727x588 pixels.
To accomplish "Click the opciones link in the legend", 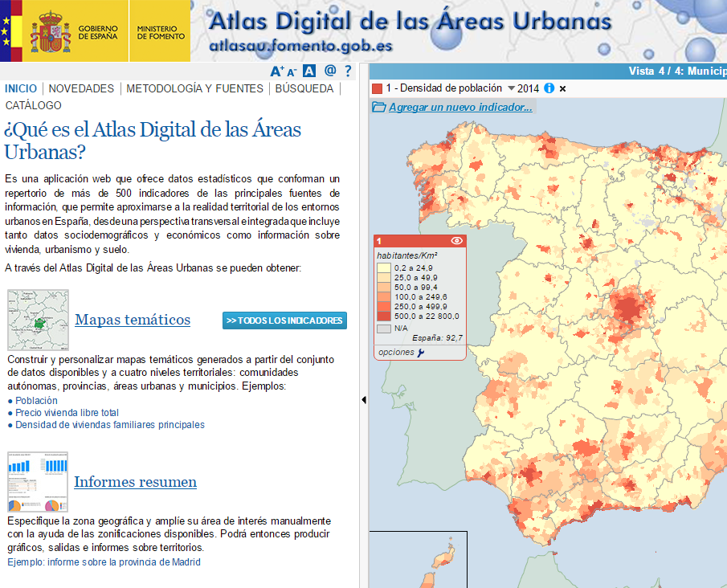I will (396, 352).
